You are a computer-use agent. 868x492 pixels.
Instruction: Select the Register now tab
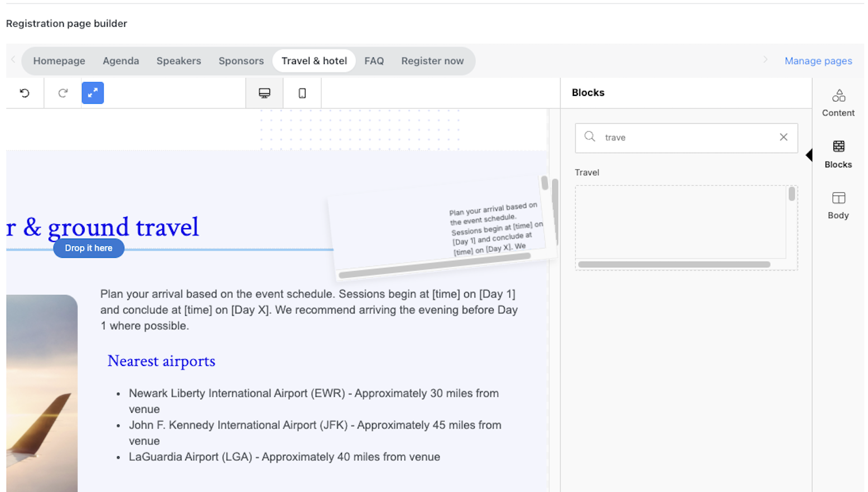pos(432,61)
